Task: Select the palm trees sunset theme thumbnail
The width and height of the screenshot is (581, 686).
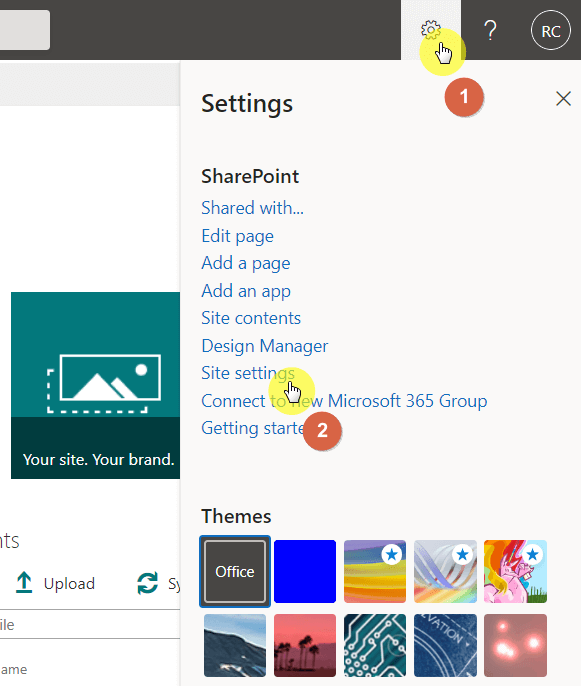Action: (305, 645)
